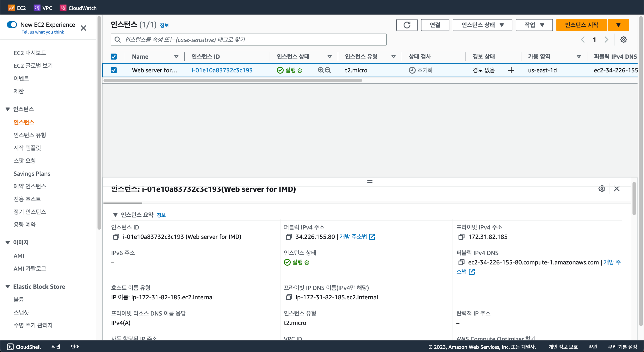The width and height of the screenshot is (644, 352).
Task: Open the 작업 actions dropdown
Action: pos(534,25)
